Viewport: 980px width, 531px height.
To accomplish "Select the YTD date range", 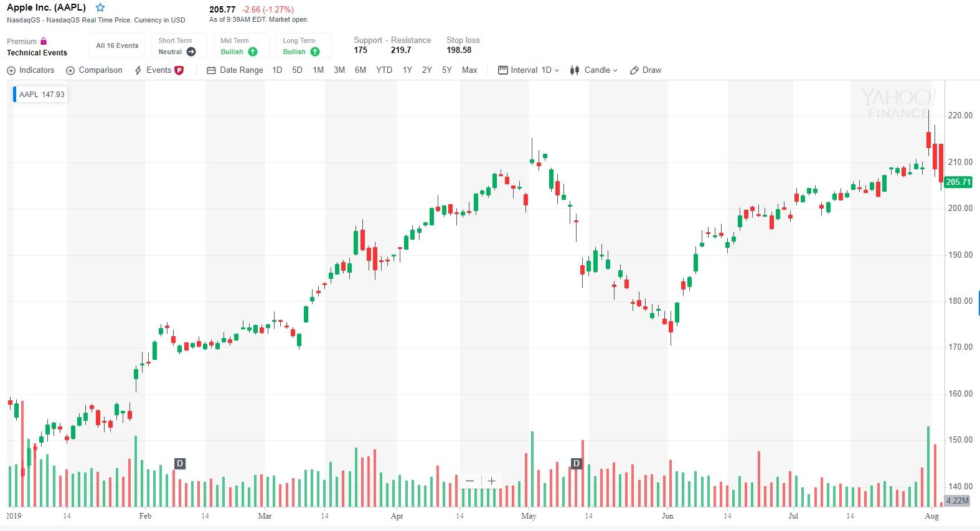I will coord(384,70).
